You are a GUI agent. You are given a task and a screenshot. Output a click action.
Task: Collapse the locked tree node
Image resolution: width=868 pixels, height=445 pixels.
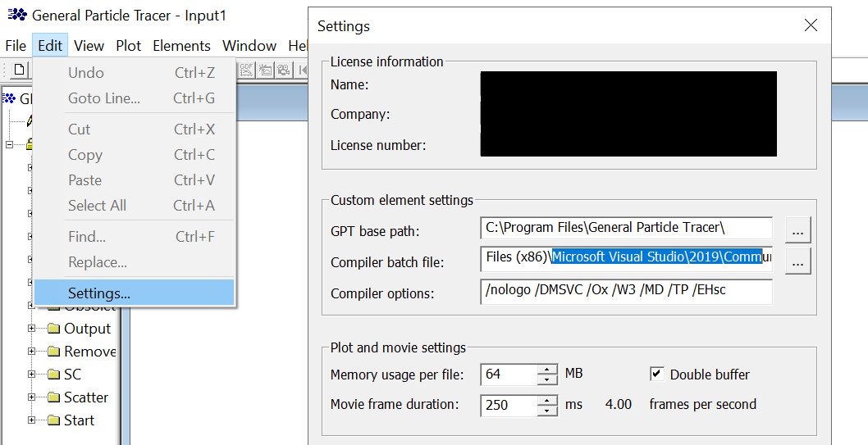pos(9,144)
